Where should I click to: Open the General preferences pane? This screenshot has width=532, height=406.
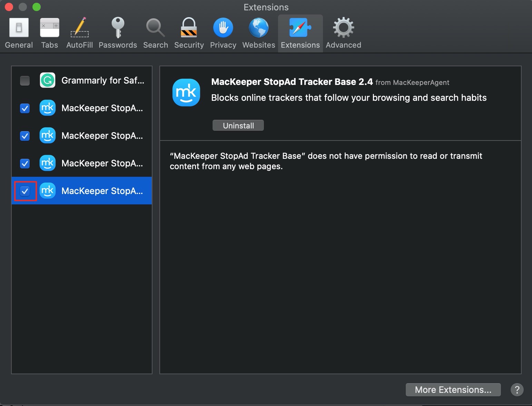[19, 33]
